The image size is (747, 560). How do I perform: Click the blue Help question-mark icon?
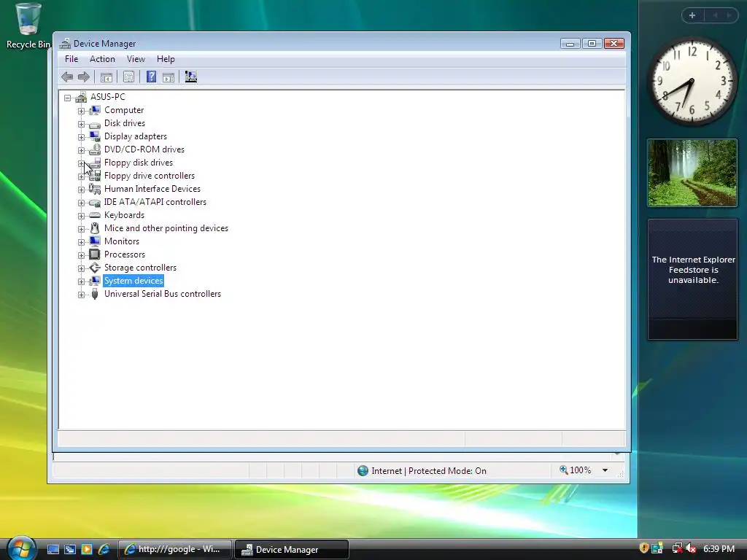tap(151, 77)
